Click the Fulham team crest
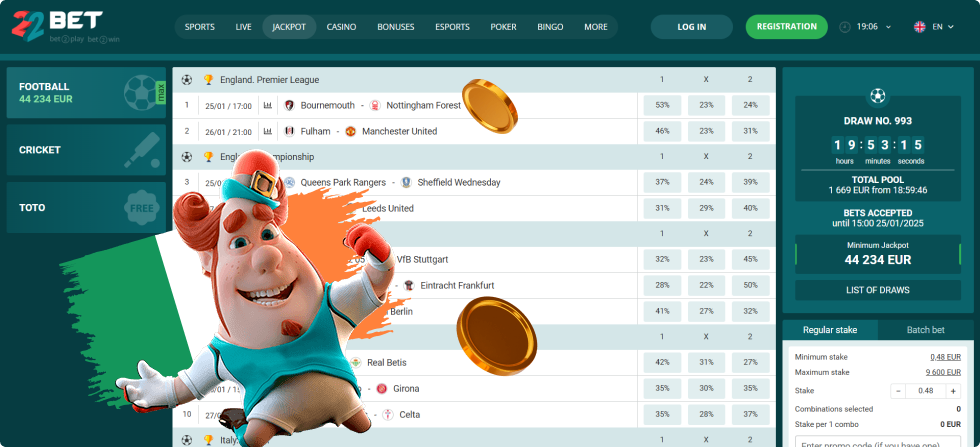Viewport: 980px width, 447px height. coord(289,131)
